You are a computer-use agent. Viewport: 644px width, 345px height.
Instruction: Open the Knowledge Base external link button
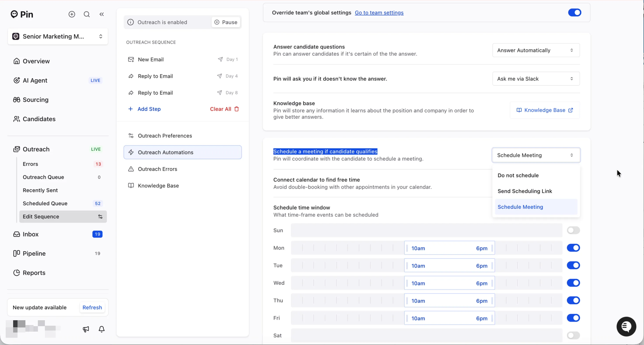point(545,110)
